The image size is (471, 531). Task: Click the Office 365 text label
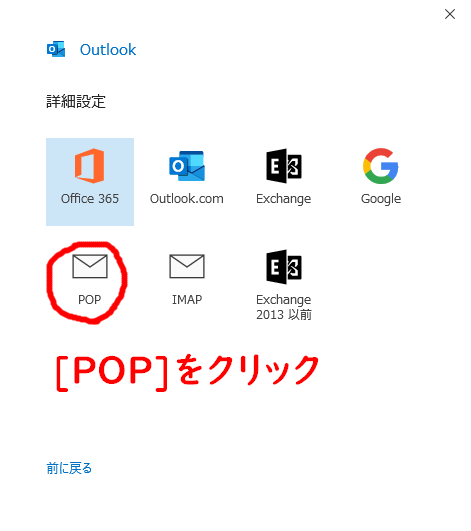point(90,198)
